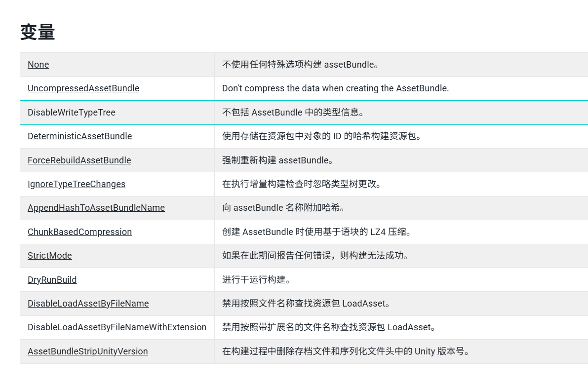
Task: Click the AppendHashToAssetBundleName link
Action: coord(96,207)
